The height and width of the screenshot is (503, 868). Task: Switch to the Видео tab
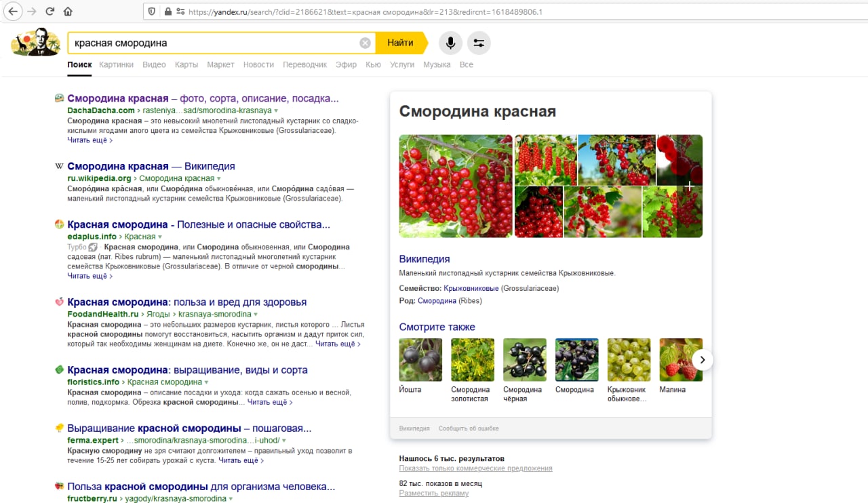155,64
